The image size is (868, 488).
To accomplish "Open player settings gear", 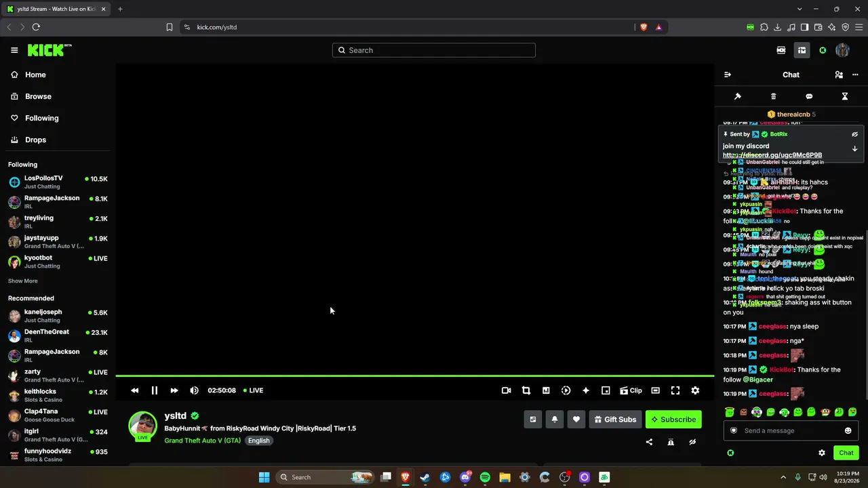I will [695, 390].
